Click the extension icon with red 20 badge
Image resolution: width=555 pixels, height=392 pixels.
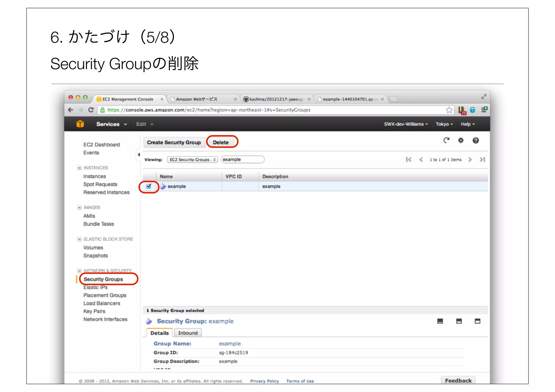pos(462,110)
